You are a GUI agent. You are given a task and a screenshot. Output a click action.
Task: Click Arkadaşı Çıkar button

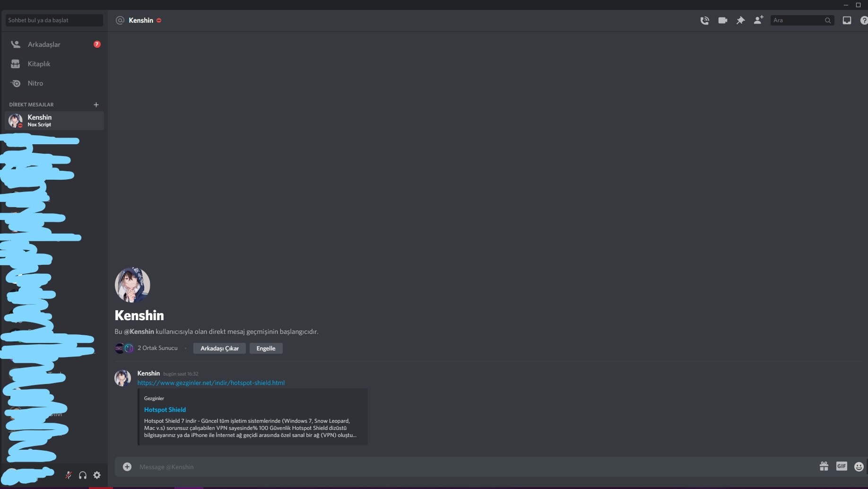pyautogui.click(x=219, y=349)
